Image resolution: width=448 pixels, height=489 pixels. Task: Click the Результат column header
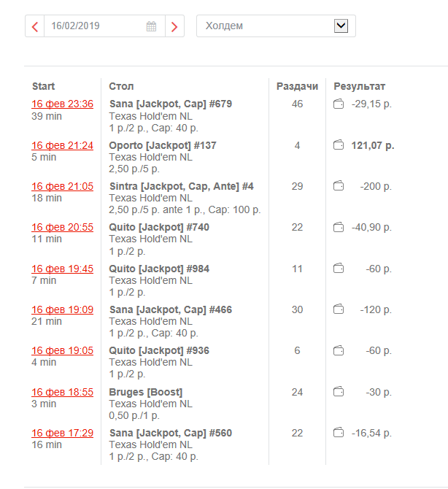[359, 86]
